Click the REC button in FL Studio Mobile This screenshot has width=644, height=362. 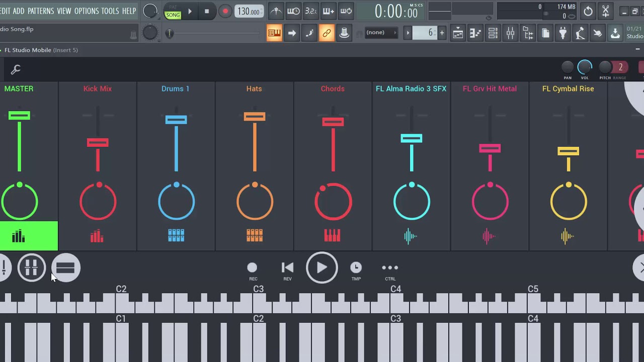click(x=253, y=270)
